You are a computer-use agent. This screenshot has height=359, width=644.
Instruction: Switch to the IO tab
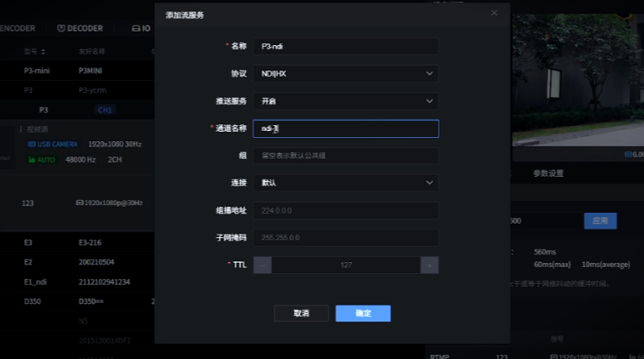coord(141,28)
